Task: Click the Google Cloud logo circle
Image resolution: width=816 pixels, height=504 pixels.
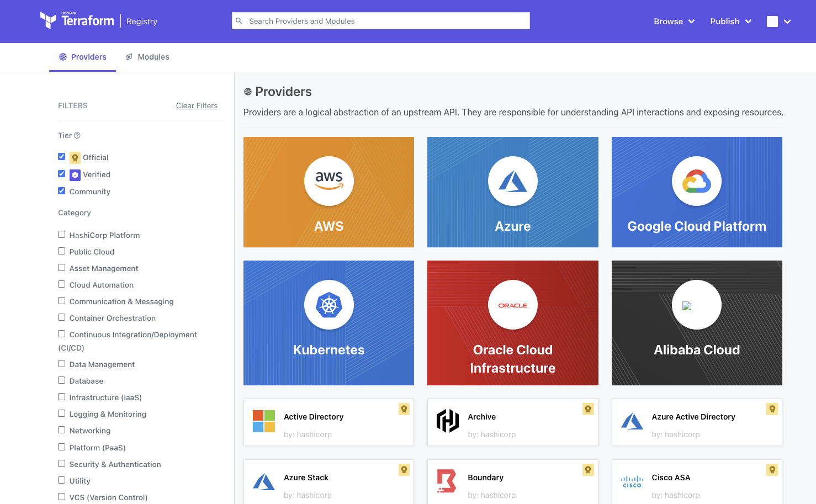Action: point(697,181)
